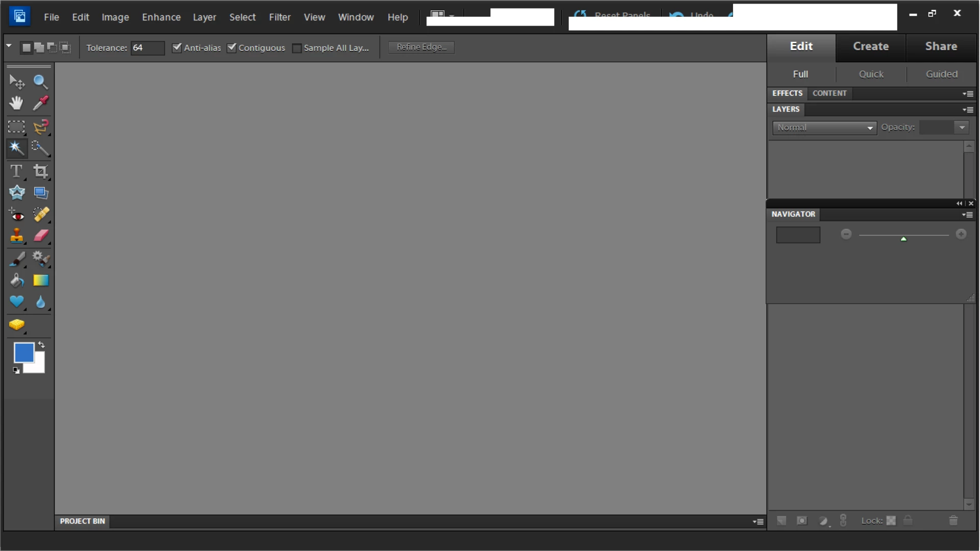Enable Sample All Layers checkbox

click(x=297, y=48)
